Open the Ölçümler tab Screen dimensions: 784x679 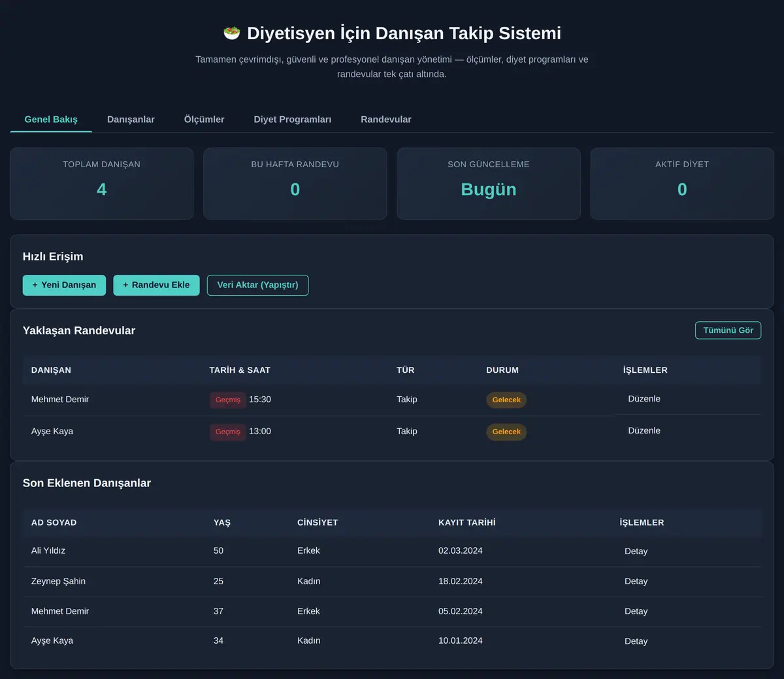(204, 119)
